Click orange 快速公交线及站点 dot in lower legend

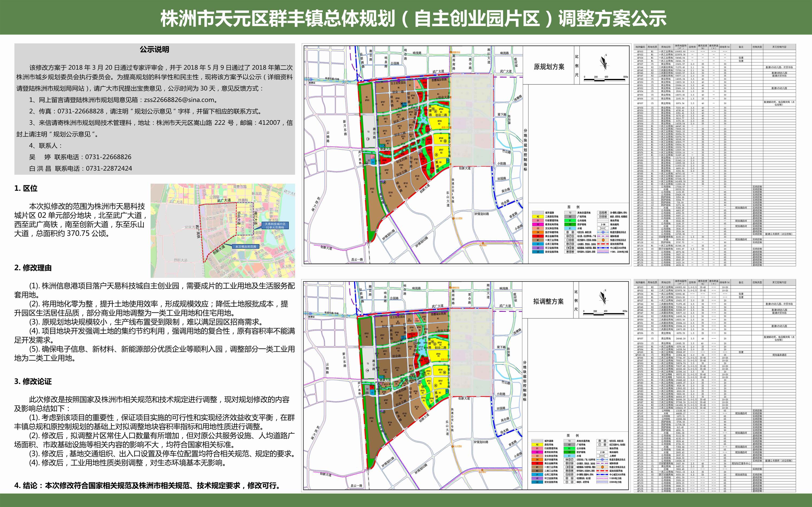pyautogui.click(x=603, y=467)
